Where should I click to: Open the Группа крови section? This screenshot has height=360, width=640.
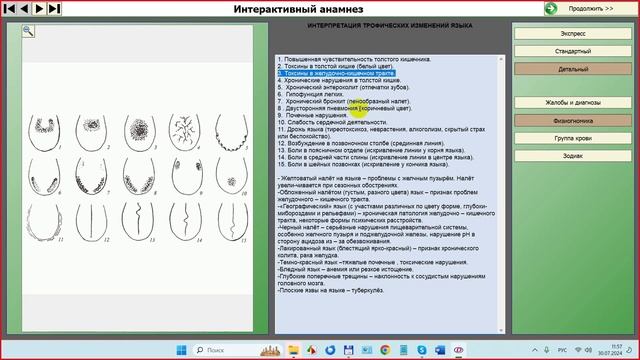click(573, 138)
